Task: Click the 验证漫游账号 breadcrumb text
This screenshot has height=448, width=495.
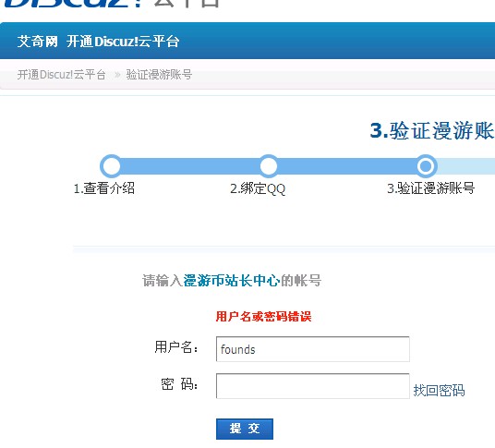Action: (159, 75)
